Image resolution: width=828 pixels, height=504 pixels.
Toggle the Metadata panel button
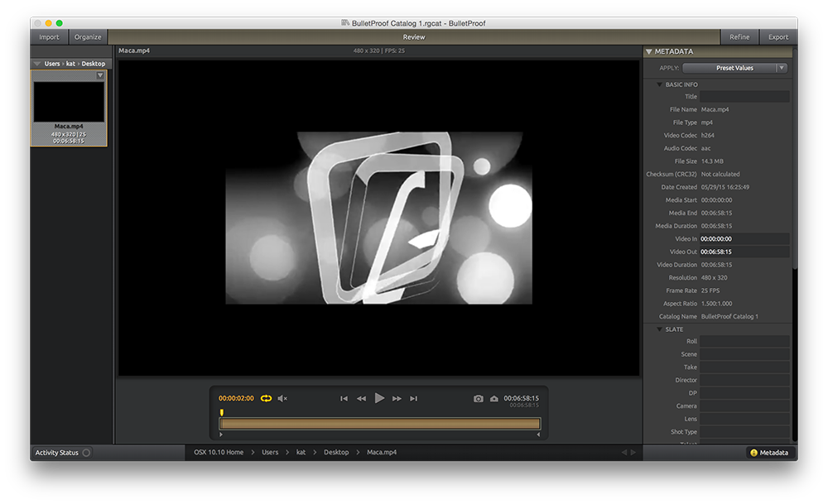(x=769, y=453)
